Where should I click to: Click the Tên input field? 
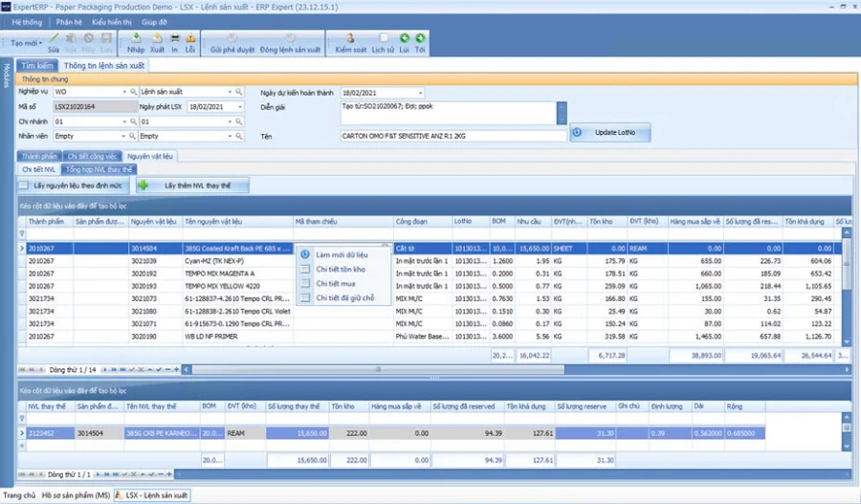[453, 136]
